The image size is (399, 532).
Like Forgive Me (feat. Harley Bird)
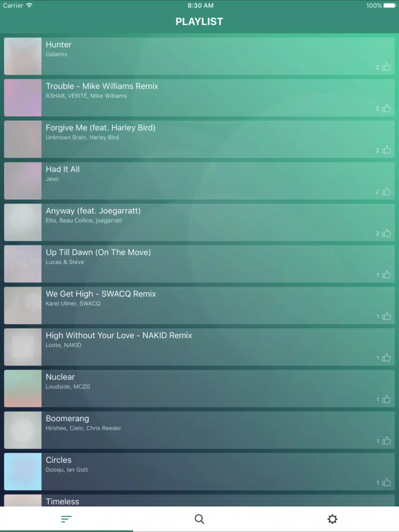386,150
